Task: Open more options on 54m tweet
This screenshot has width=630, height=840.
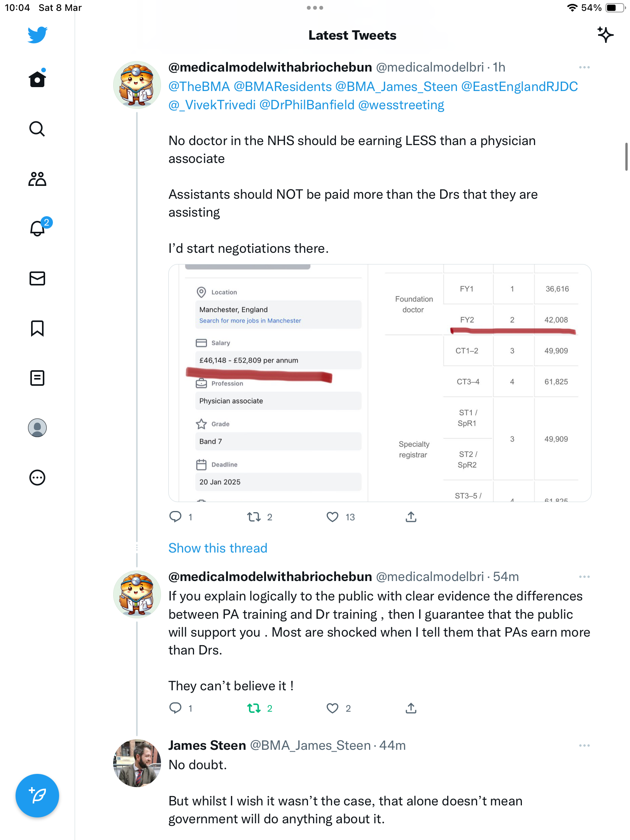Action: pos(584,577)
